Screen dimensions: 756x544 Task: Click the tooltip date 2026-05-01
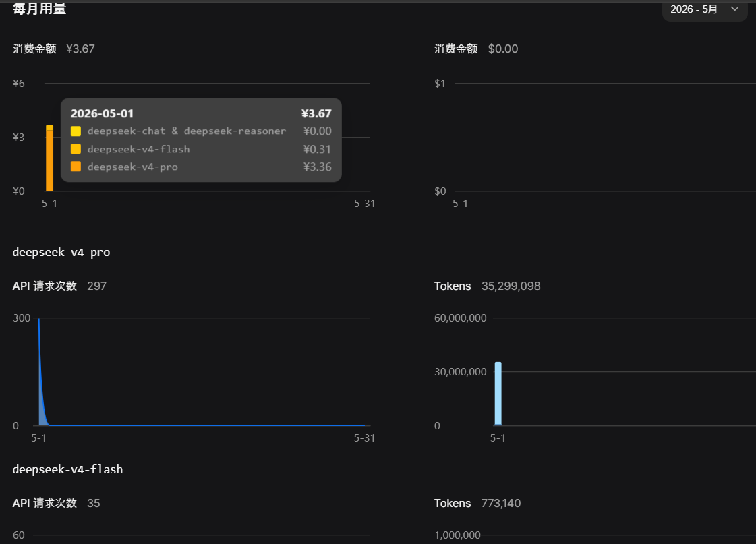point(102,114)
